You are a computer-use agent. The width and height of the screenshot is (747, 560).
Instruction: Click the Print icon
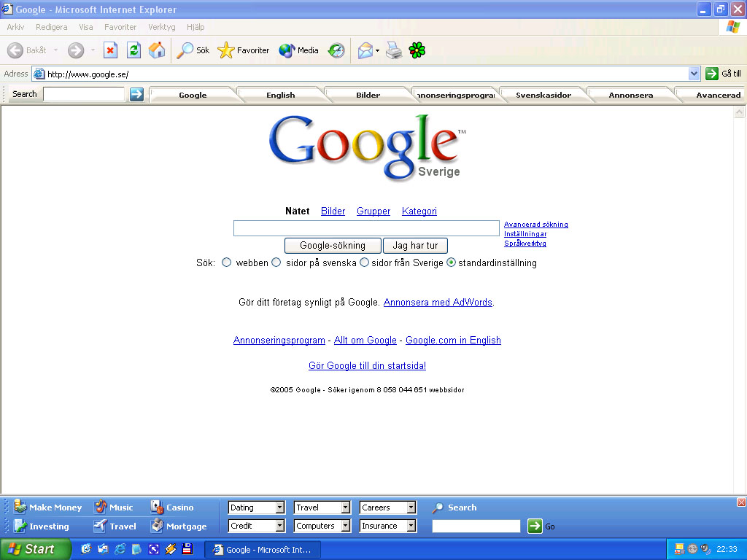394,50
